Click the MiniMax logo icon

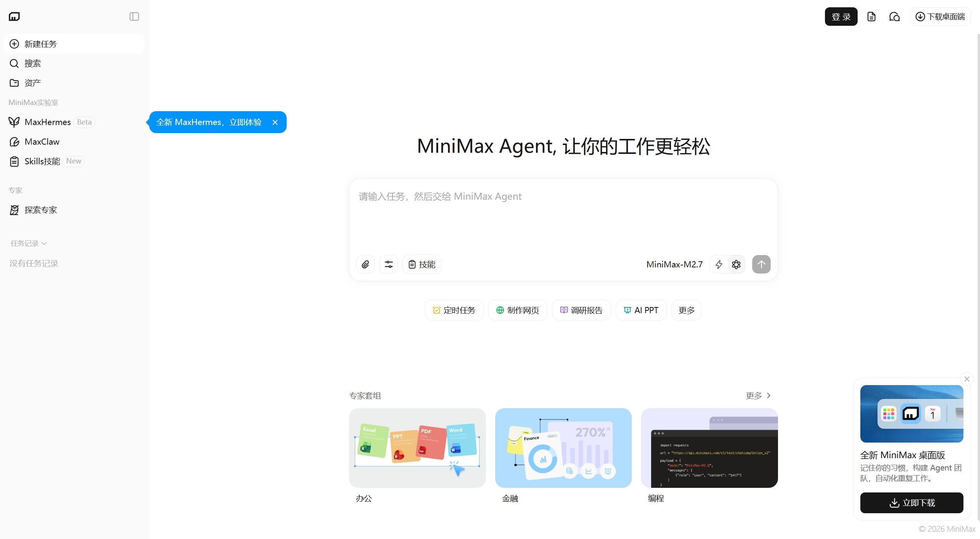[x=14, y=17]
